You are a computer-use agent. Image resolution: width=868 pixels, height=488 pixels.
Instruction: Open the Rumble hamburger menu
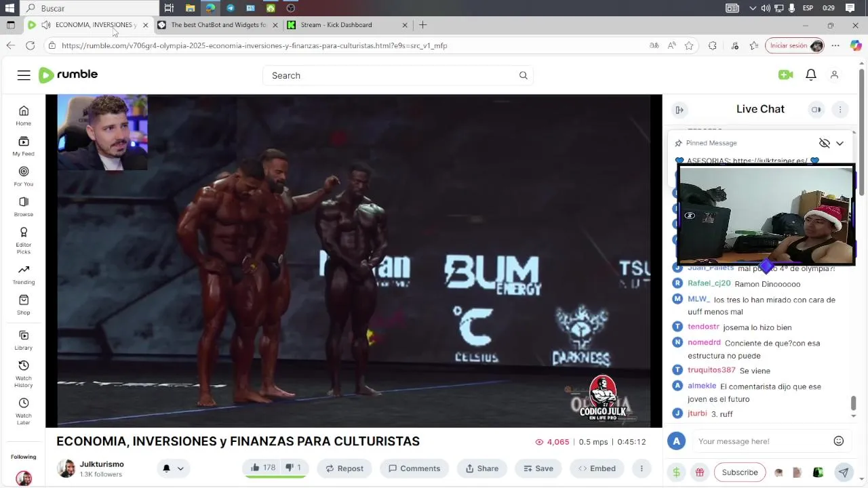[24, 75]
